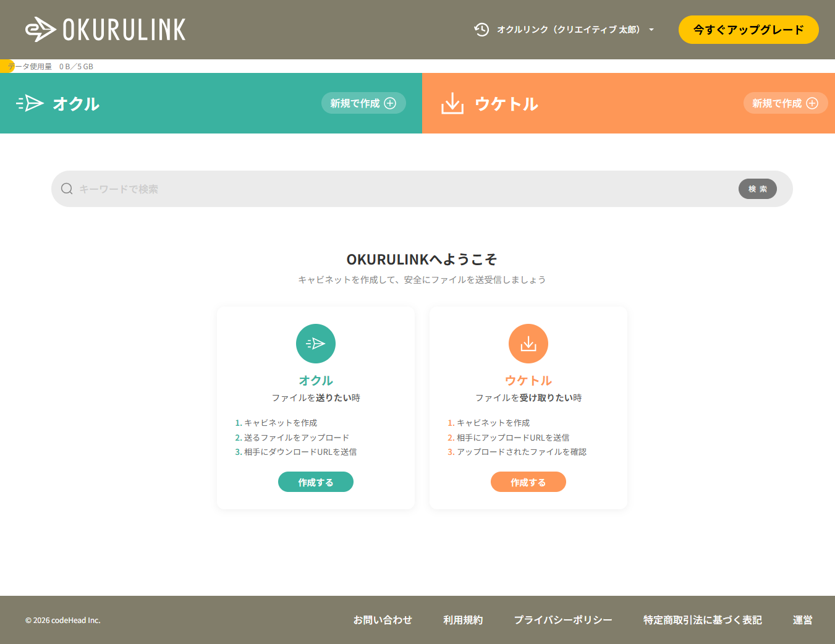Screen dimensions: 835x644
Task: Click the round orange ウケトル card icon
Action: coord(528,344)
